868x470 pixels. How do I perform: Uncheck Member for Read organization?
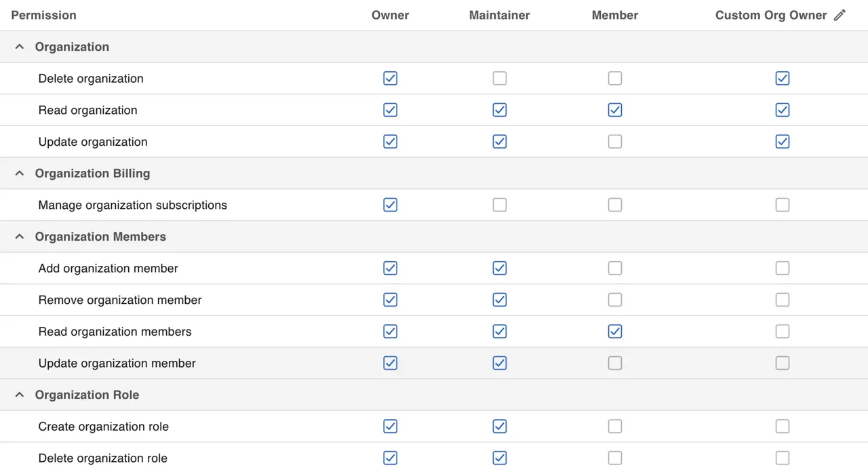(615, 110)
